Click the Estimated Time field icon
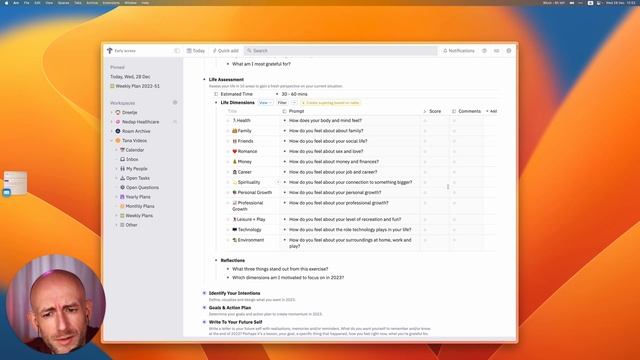This screenshot has height=360, width=640. (216, 94)
